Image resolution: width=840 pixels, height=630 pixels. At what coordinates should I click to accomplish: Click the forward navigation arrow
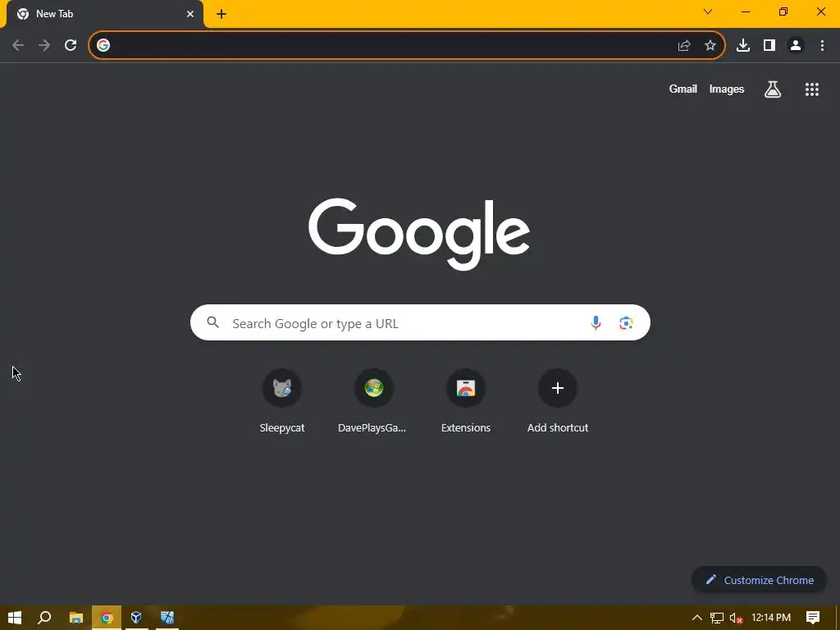(x=44, y=46)
